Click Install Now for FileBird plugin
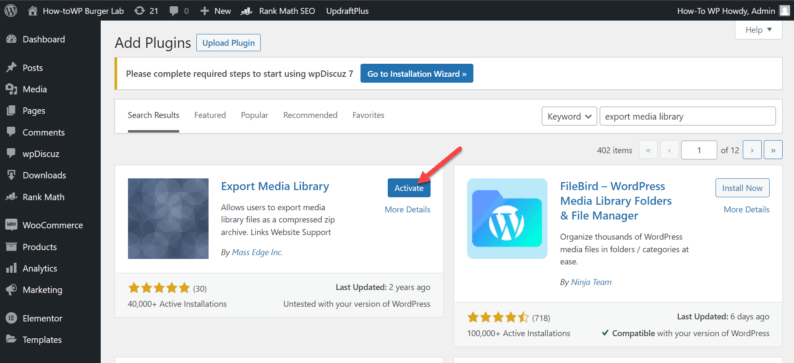This screenshot has height=363, width=794. (x=742, y=188)
